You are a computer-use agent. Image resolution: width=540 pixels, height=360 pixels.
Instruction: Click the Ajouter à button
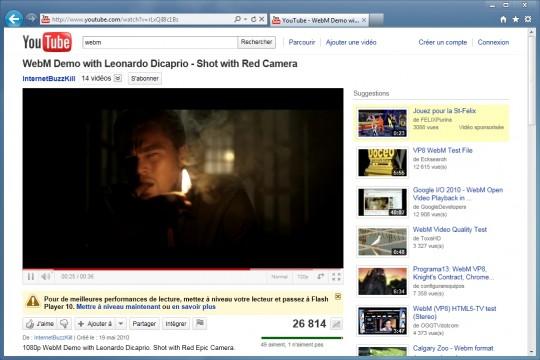point(95,324)
